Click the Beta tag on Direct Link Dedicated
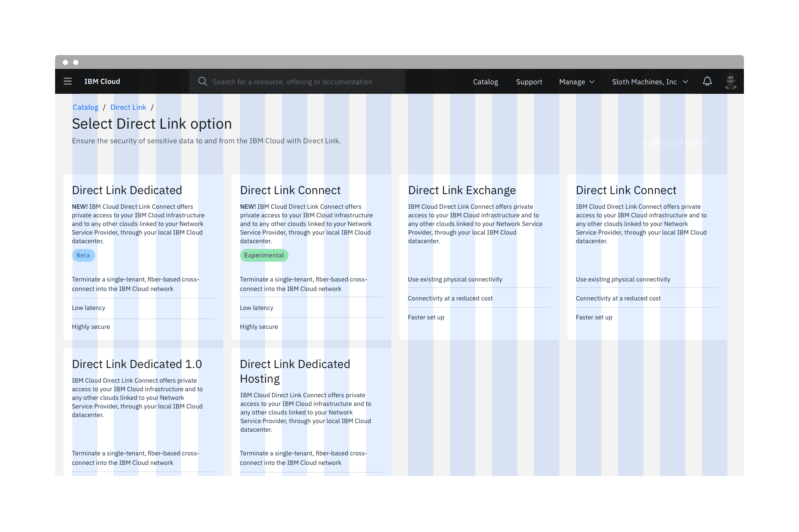The width and height of the screenshot is (799, 532). coord(83,255)
